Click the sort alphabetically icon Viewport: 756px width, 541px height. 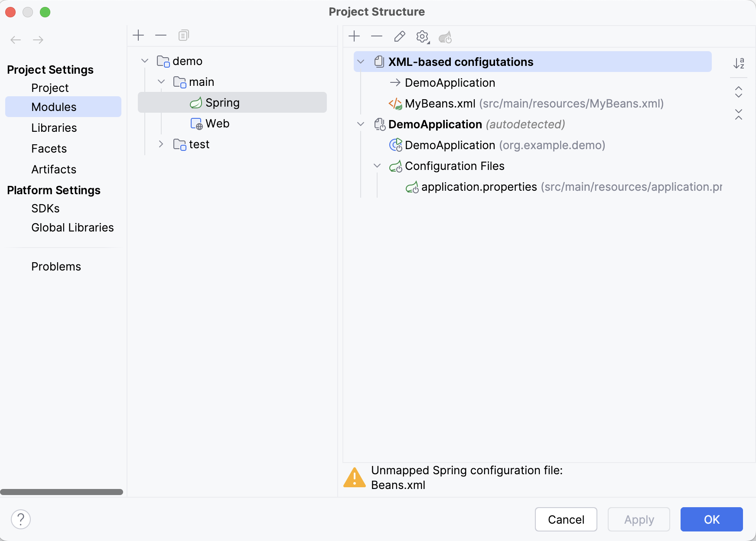click(739, 63)
